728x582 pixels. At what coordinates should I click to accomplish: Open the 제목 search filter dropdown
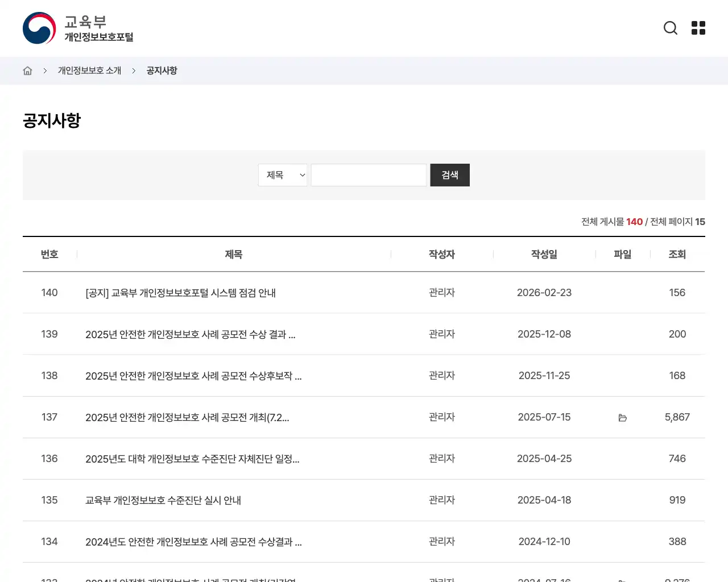(283, 175)
